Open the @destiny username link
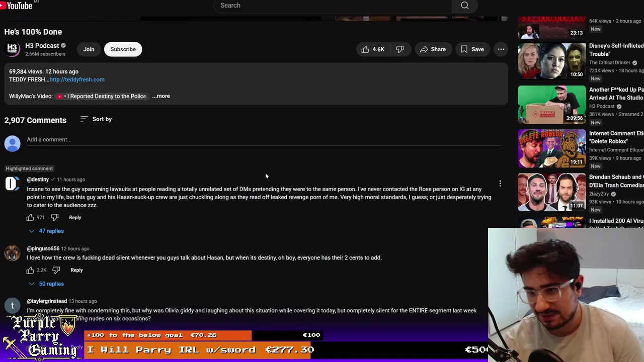This screenshot has width=644, height=362. point(38,179)
